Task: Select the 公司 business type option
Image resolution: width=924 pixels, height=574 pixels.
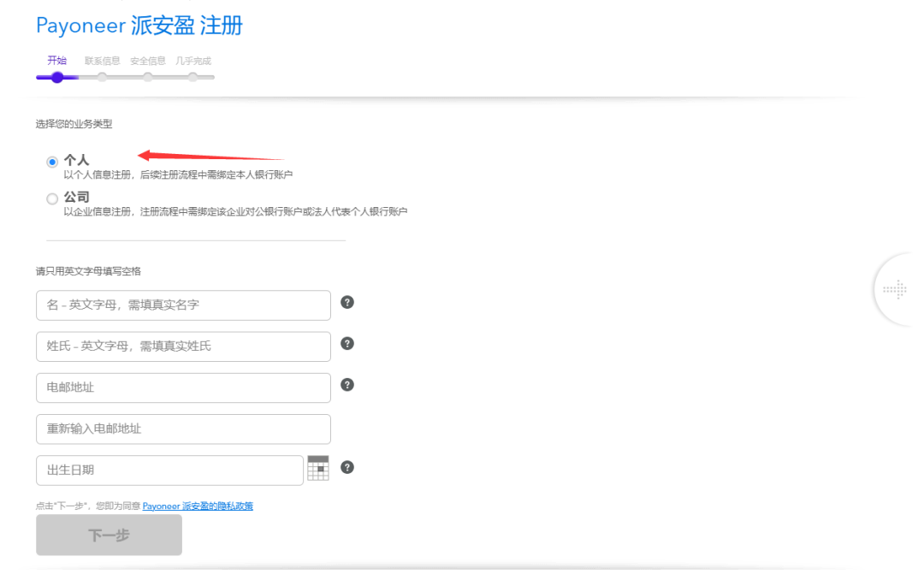Action: click(x=50, y=198)
